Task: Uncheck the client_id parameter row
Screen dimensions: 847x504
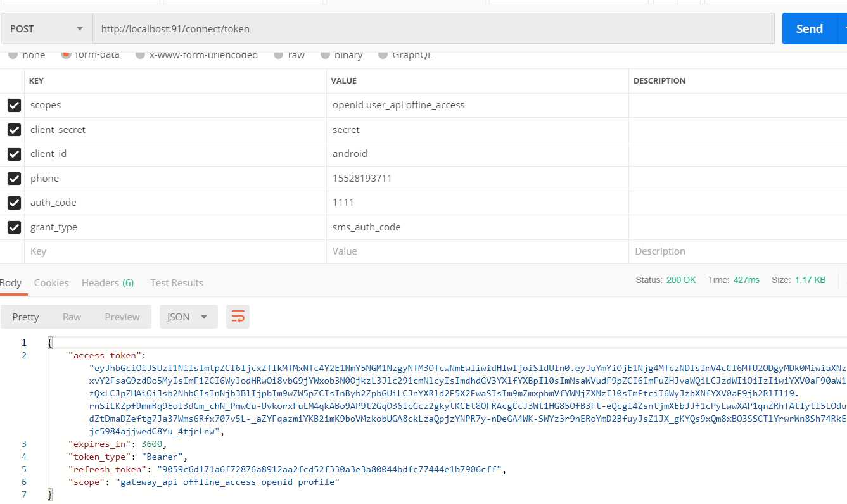Action: pos(14,154)
